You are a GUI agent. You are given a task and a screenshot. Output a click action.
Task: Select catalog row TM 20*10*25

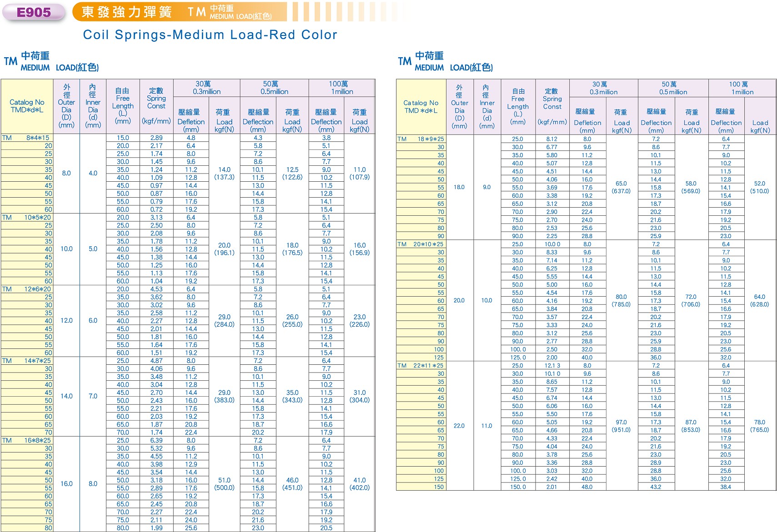pos(421,244)
